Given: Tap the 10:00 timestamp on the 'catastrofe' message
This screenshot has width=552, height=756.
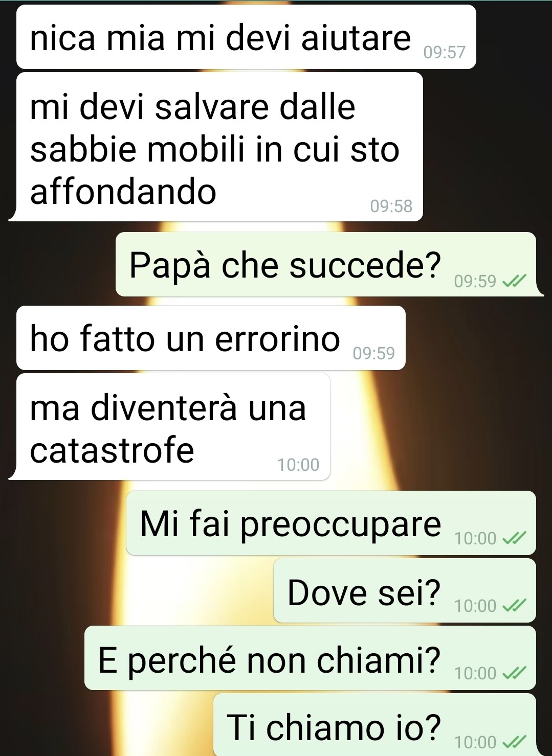Looking at the screenshot, I should click(298, 465).
